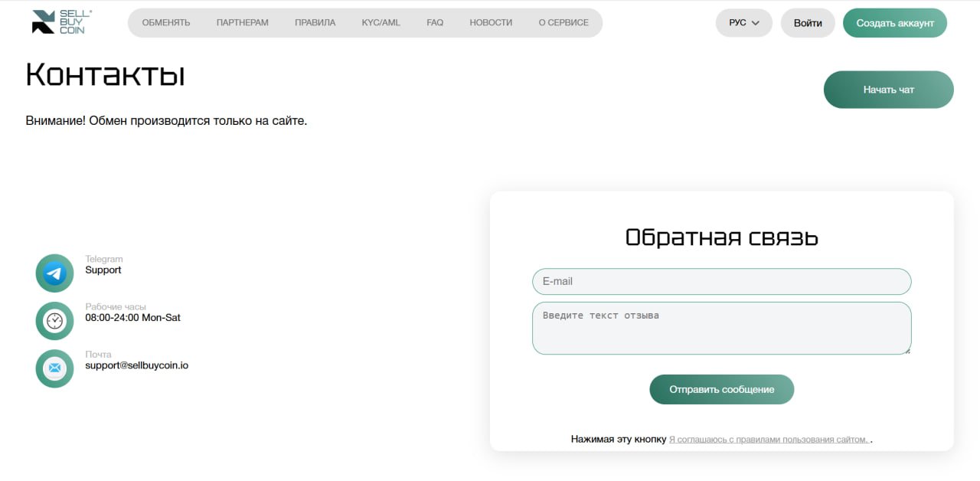The image size is (980, 481).
Task: Open the KYC/AML section
Action: pos(381,23)
